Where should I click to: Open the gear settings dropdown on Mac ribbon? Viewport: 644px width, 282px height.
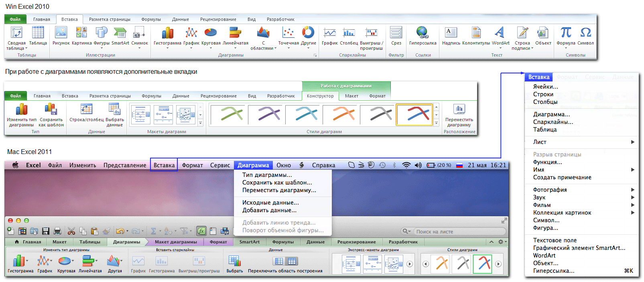click(502, 242)
